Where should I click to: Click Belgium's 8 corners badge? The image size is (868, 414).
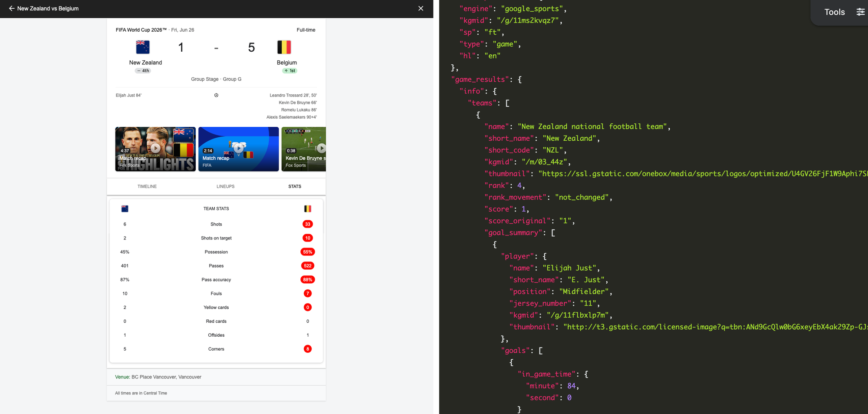coord(308,349)
